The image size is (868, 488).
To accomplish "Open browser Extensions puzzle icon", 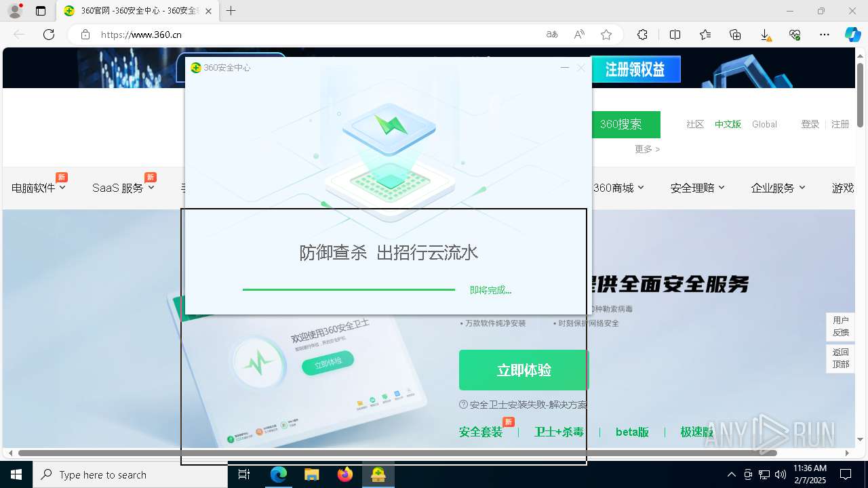I will coord(642,35).
